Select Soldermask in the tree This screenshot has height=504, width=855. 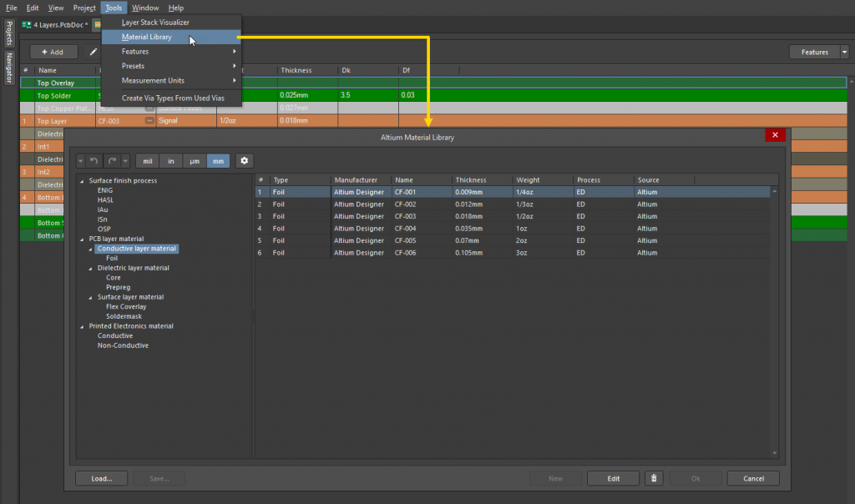(124, 316)
